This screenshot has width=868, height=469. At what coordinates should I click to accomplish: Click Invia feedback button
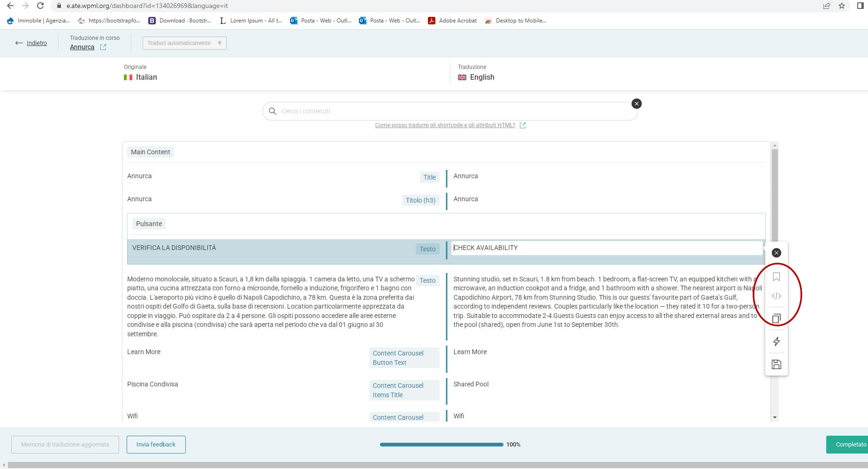(156, 445)
